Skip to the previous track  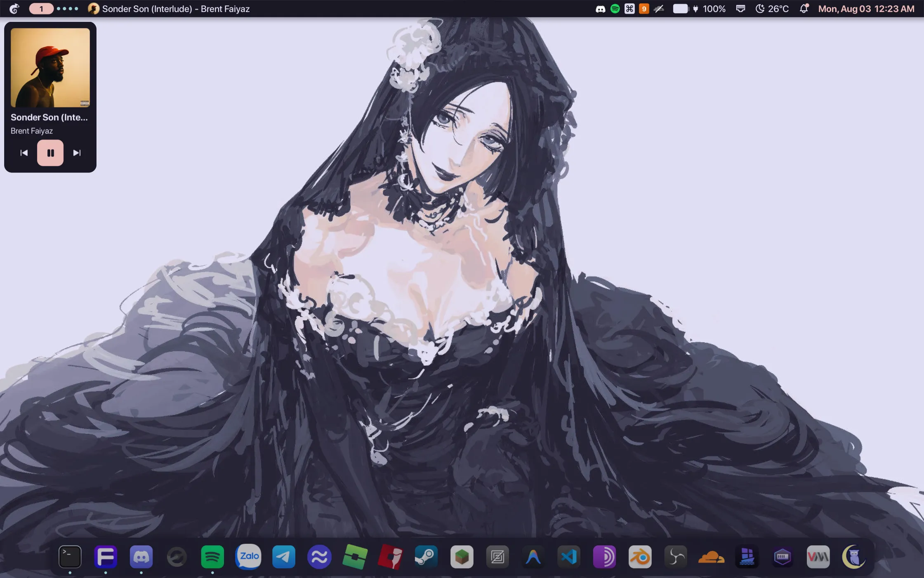[x=24, y=153]
